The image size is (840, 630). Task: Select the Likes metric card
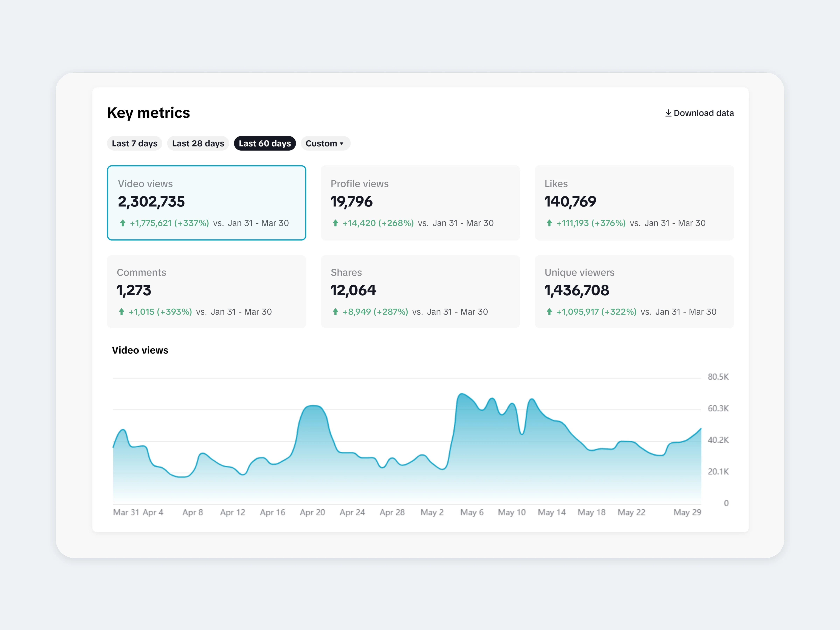pyautogui.click(x=634, y=203)
